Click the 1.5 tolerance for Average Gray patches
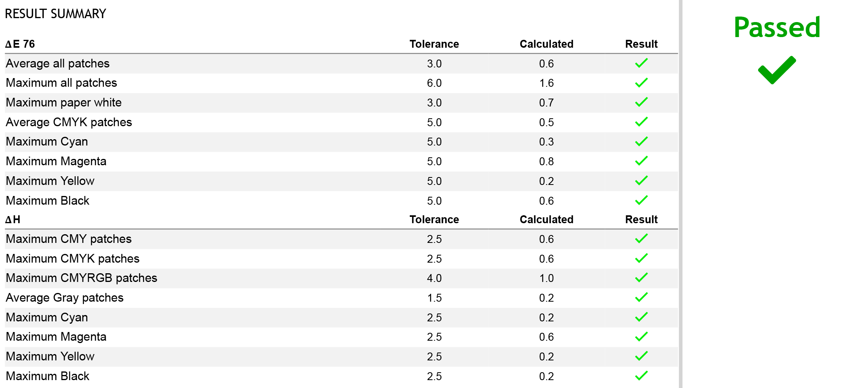The width and height of the screenshot is (868, 388). pos(434,298)
